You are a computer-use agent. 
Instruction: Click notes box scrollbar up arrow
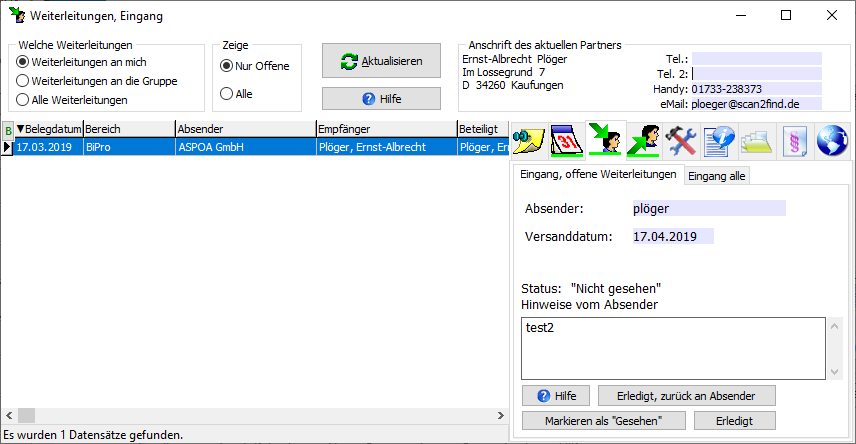coord(834,326)
